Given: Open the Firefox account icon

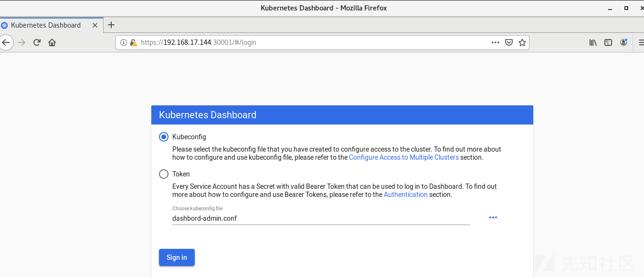Looking at the screenshot, I should click(623, 42).
